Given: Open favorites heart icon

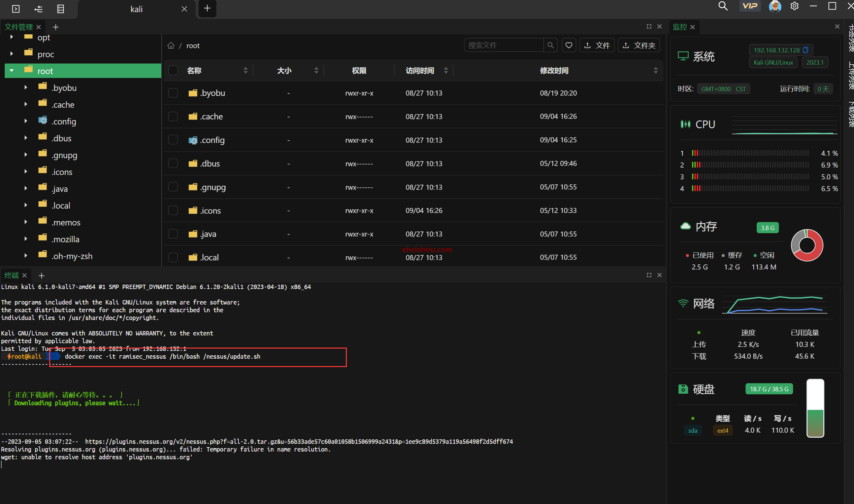Looking at the screenshot, I should (568, 45).
